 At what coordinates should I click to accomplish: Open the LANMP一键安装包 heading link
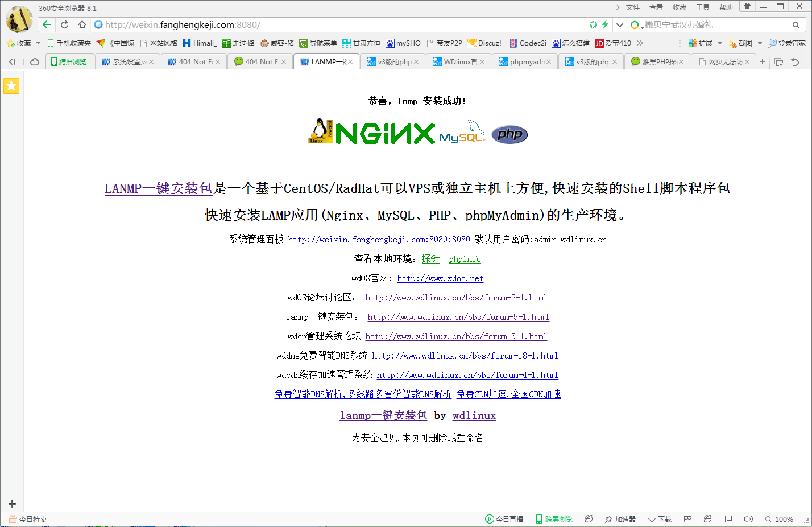click(x=158, y=188)
